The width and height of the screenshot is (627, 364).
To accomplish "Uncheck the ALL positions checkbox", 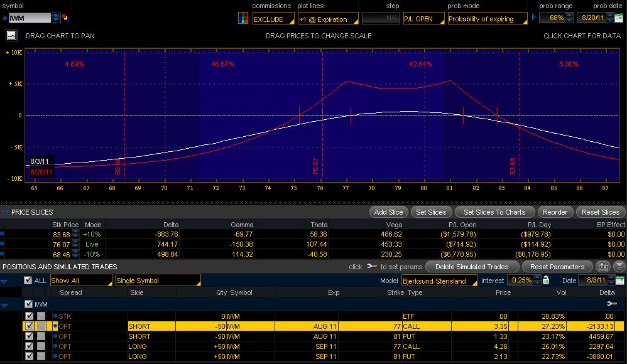I will pos(28,280).
